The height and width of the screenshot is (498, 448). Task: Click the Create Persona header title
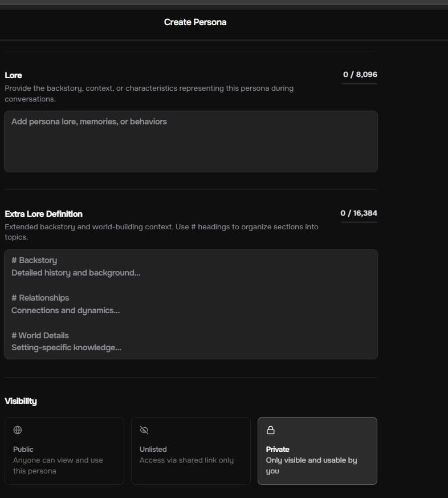(x=195, y=22)
